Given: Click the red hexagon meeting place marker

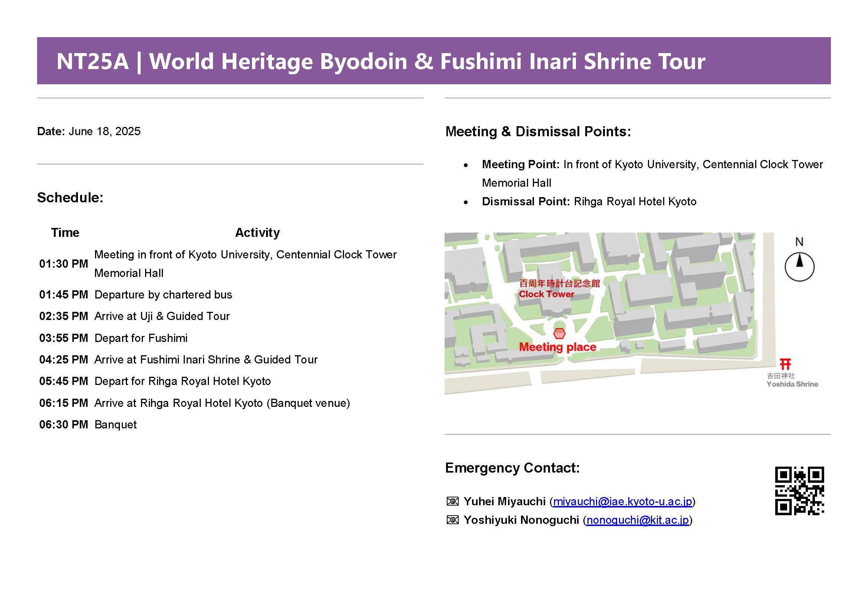Looking at the screenshot, I should (559, 333).
